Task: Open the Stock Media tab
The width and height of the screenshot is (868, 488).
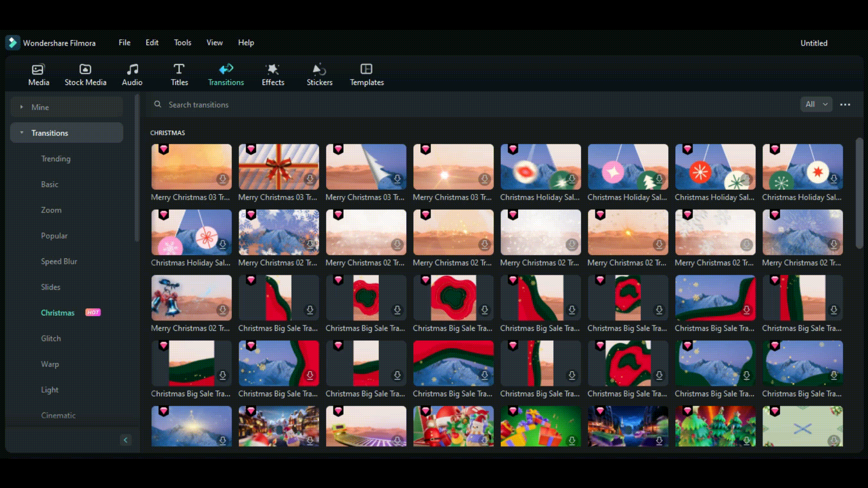Action: click(x=85, y=75)
